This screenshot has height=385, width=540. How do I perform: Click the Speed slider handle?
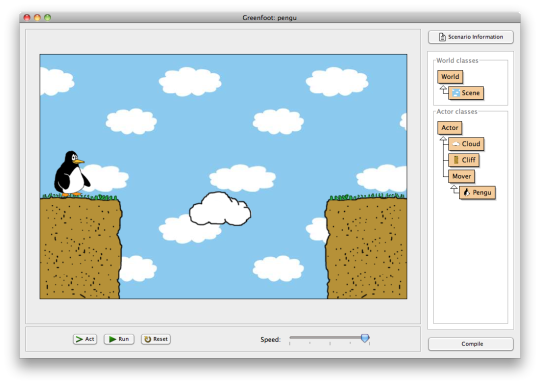coord(365,338)
